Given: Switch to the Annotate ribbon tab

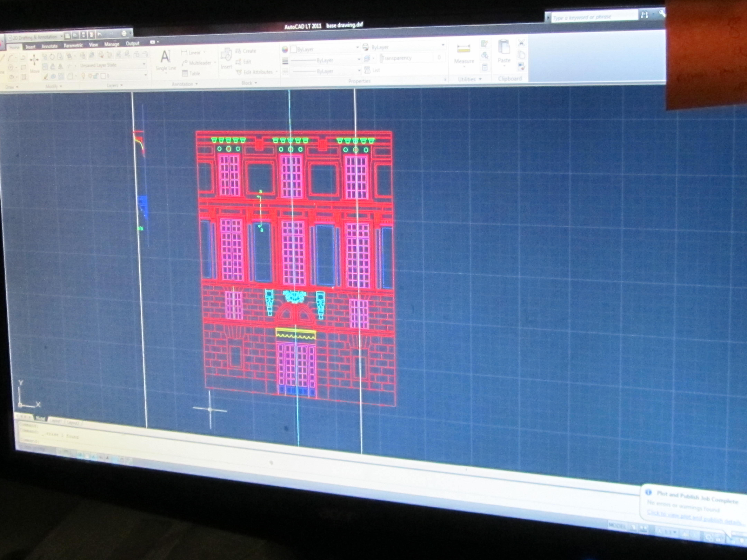Looking at the screenshot, I should pyautogui.click(x=50, y=46).
